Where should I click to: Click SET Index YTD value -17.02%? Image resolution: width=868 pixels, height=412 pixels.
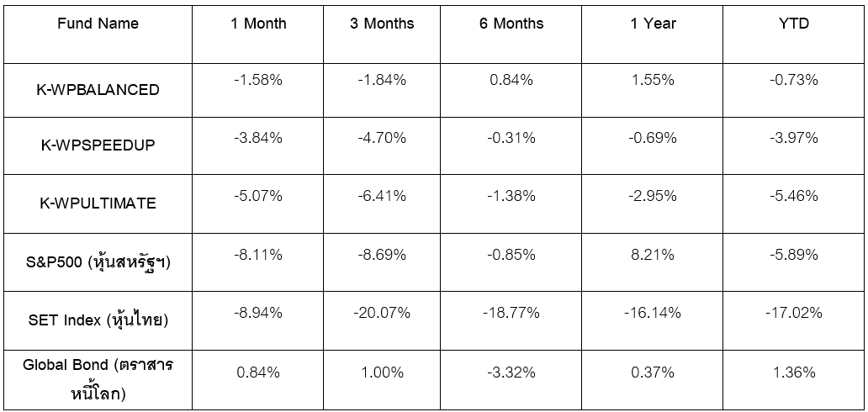click(x=794, y=313)
